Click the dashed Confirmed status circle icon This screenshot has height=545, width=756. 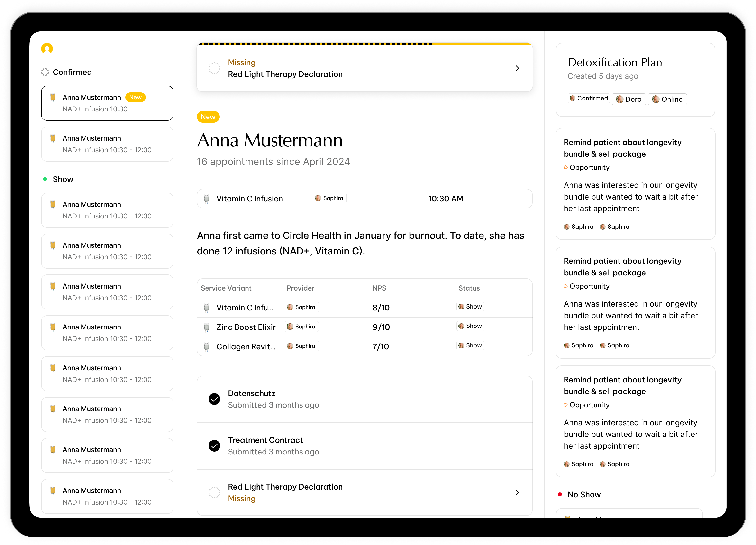45,72
